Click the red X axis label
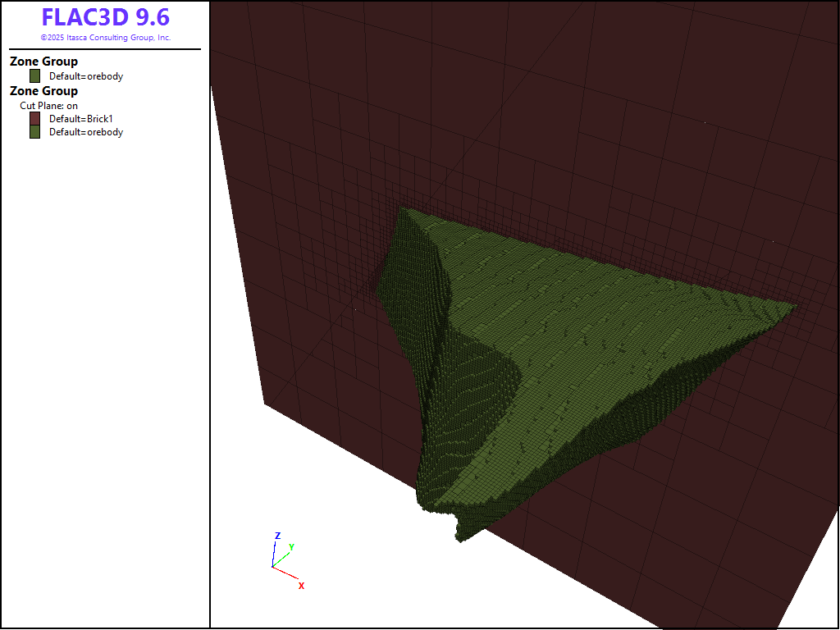The width and height of the screenshot is (840, 630). coord(302,586)
